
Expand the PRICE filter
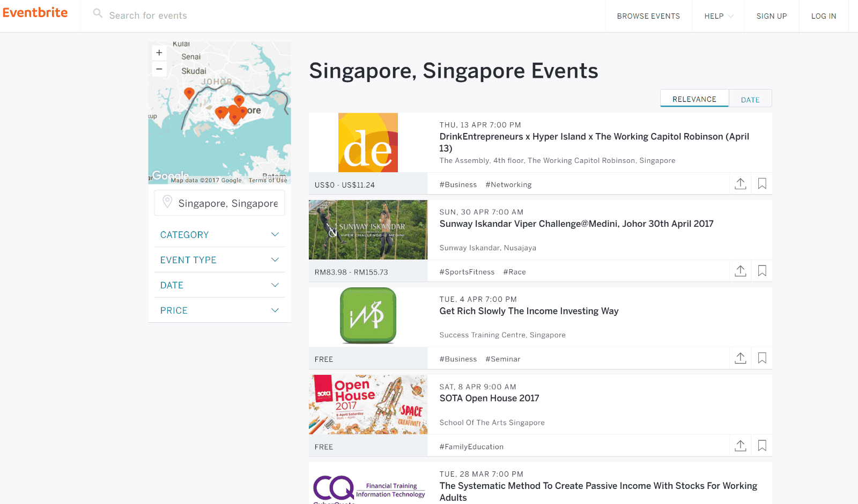pos(219,310)
